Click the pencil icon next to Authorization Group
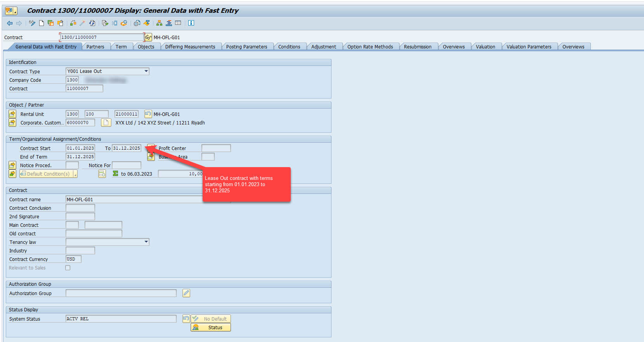The width and height of the screenshot is (644, 342). point(186,294)
